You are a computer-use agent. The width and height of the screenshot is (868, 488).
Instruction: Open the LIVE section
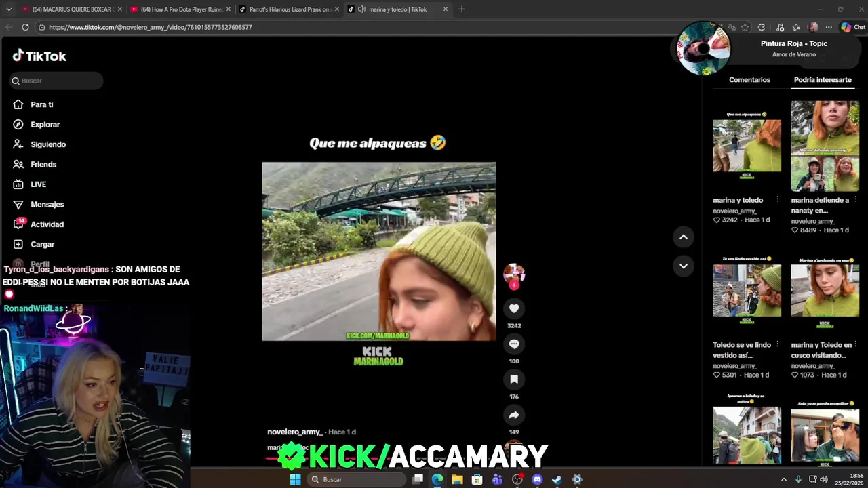(29, 184)
